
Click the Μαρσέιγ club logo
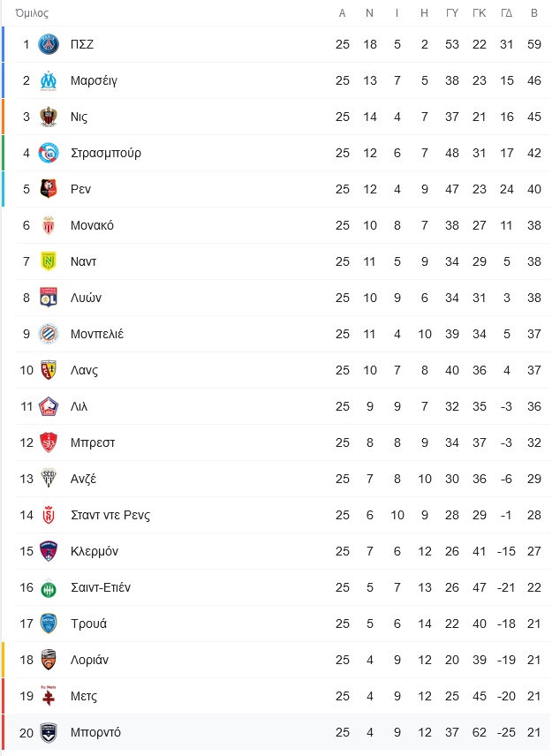point(49,80)
